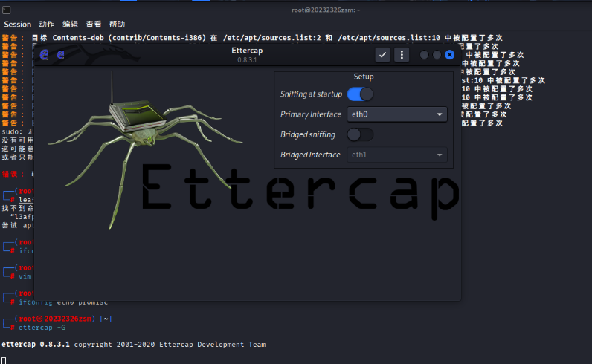Open the Ettercap three-dot options menu
Viewport: 592px width, 364px height.
[x=402, y=55]
